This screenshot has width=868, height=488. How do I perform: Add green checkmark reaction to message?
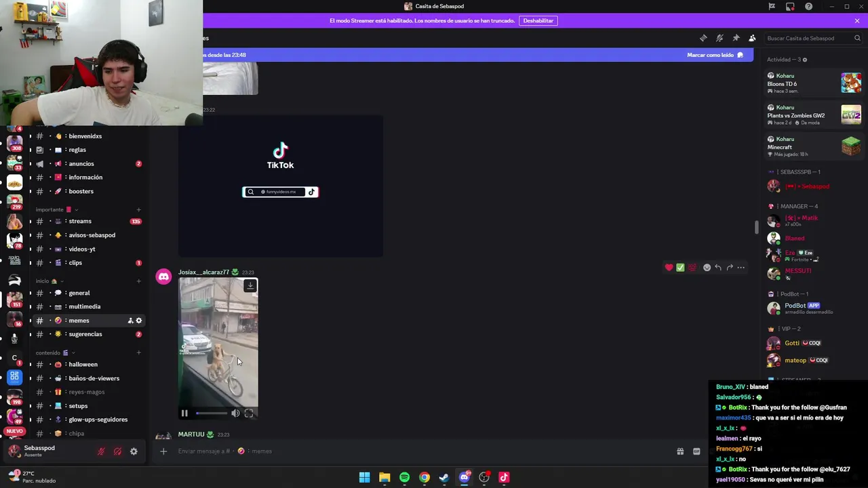pyautogui.click(x=680, y=268)
